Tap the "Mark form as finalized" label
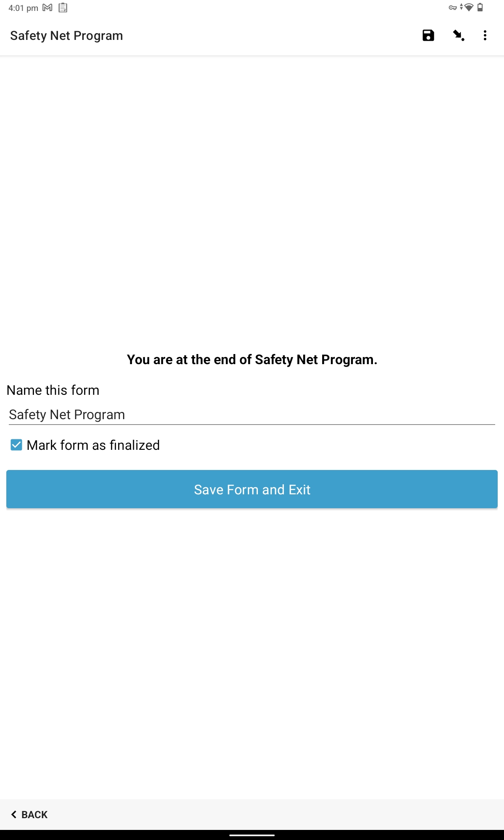 click(x=93, y=445)
